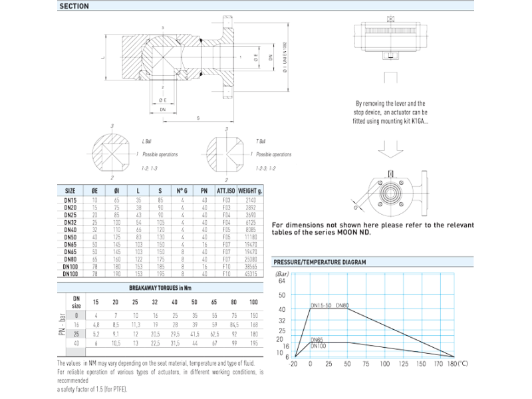532x399 pixels.
Task: Click the SIZE column header
Action: coord(69,190)
